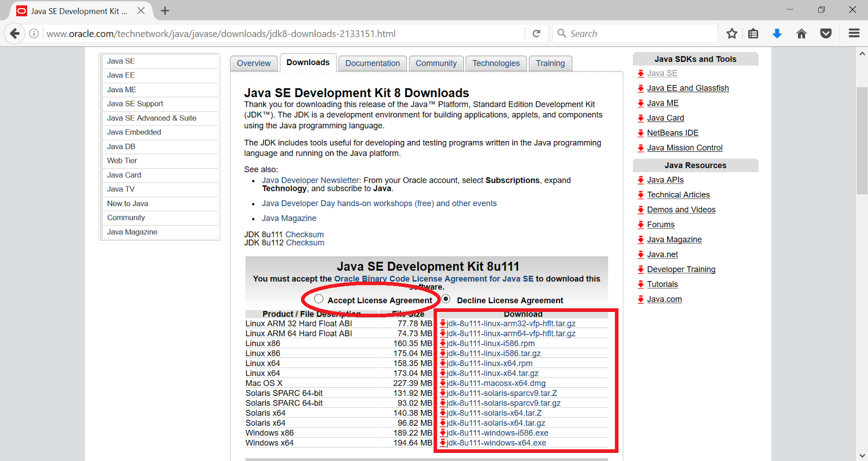
Task: Go back with the browser back arrow
Action: point(15,34)
